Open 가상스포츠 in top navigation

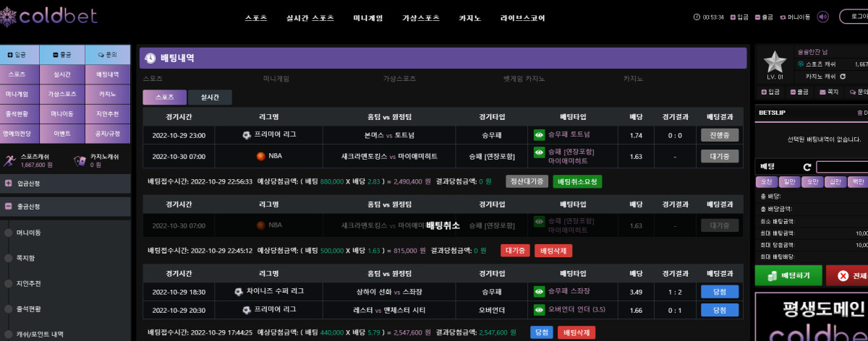(421, 18)
